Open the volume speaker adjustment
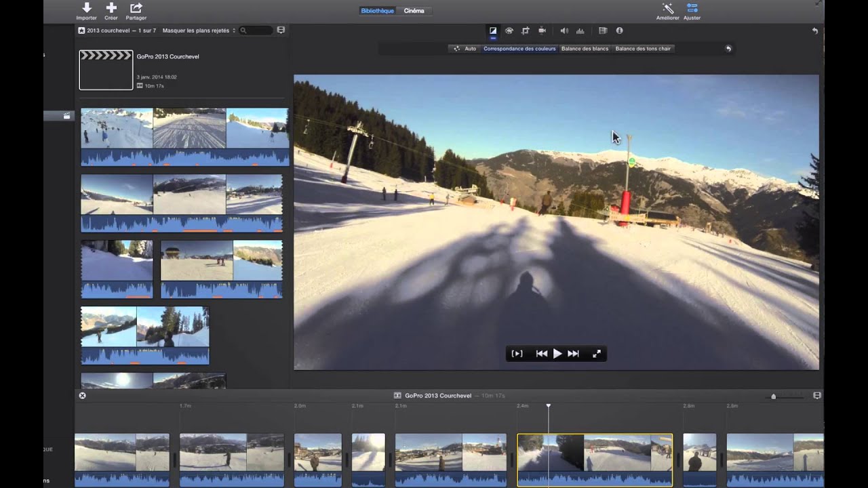 tap(564, 30)
